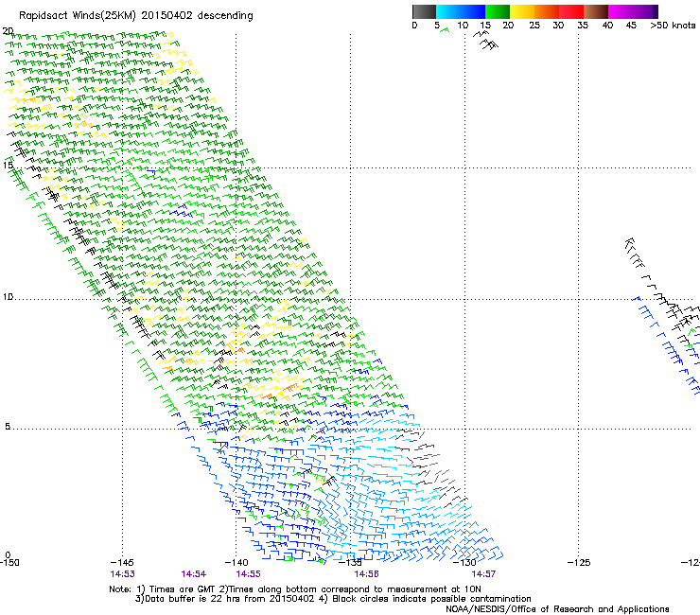
Task: Click the cyan-blue 5–15 knots gradient segment
Action: pos(461,11)
